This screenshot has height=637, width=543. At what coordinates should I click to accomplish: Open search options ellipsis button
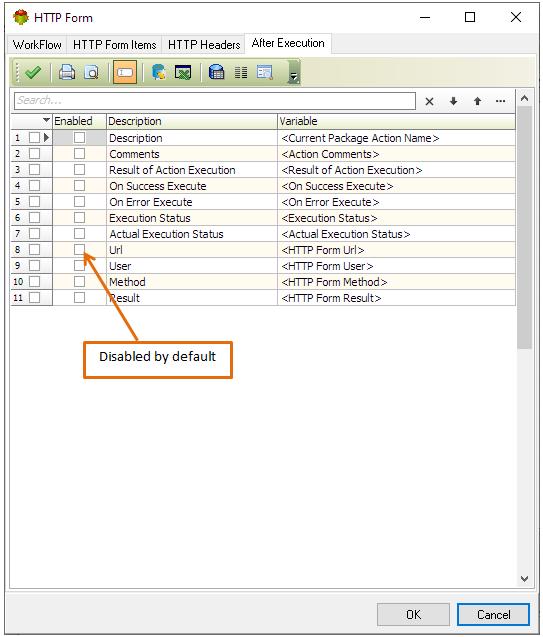(500, 101)
